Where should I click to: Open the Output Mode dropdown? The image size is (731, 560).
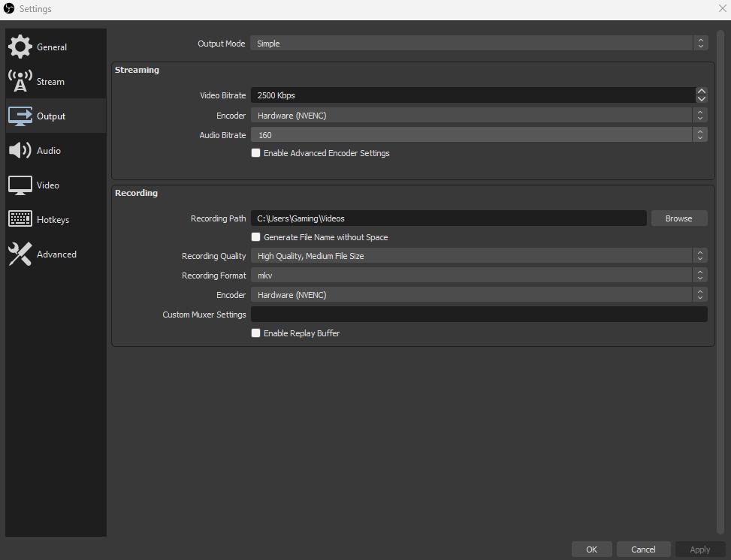[x=479, y=44]
